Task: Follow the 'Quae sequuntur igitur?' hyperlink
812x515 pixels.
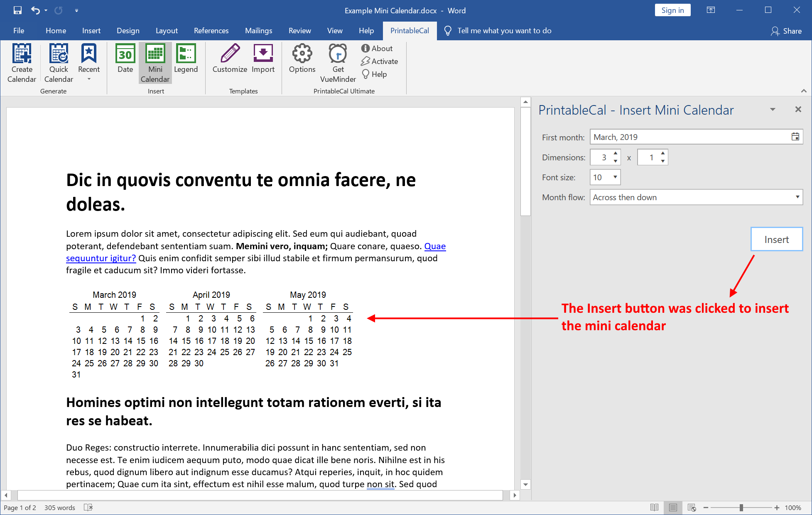Action: click(x=101, y=258)
